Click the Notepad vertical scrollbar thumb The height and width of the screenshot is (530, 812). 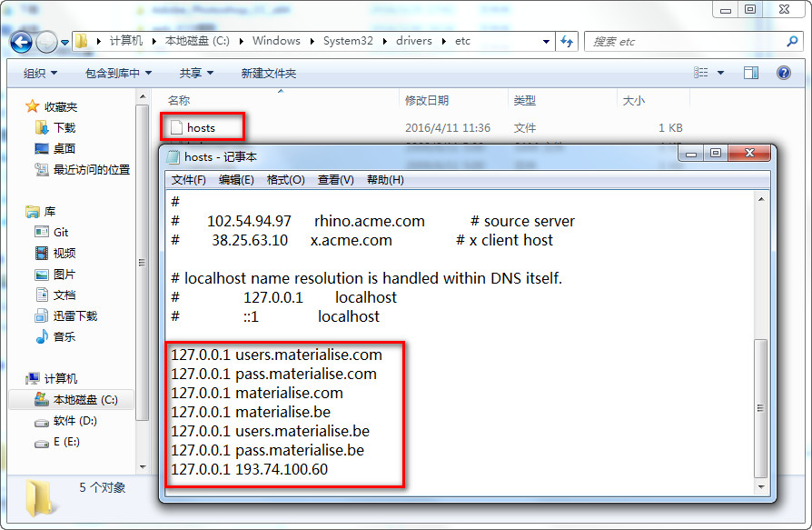click(761, 408)
